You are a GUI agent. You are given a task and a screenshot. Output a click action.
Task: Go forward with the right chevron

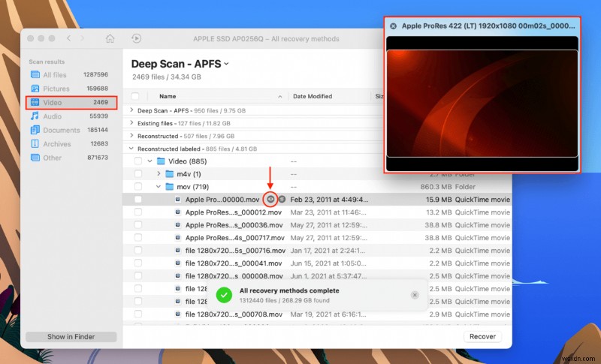pyautogui.click(x=82, y=38)
